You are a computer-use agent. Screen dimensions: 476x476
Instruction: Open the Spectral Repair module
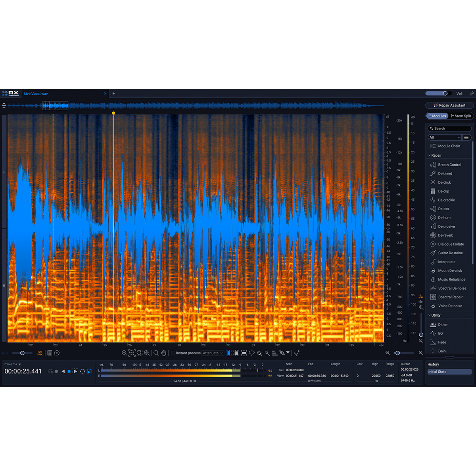(446, 297)
